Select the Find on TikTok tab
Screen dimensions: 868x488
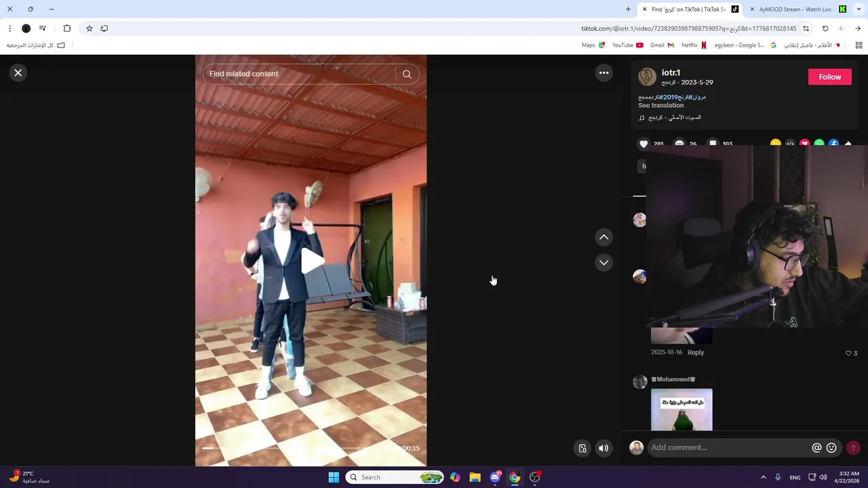tap(690, 9)
